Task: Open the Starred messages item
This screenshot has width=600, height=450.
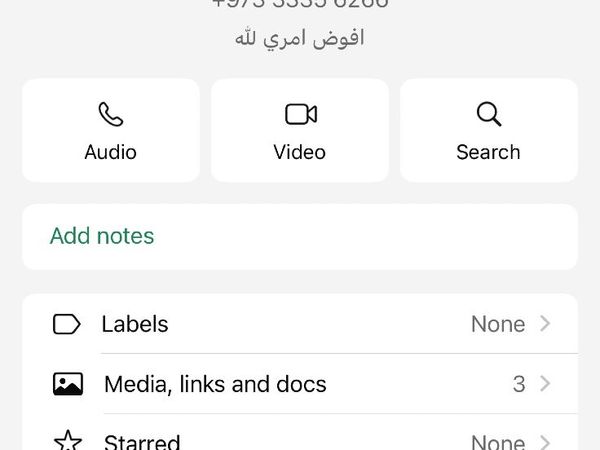Action: point(142,441)
